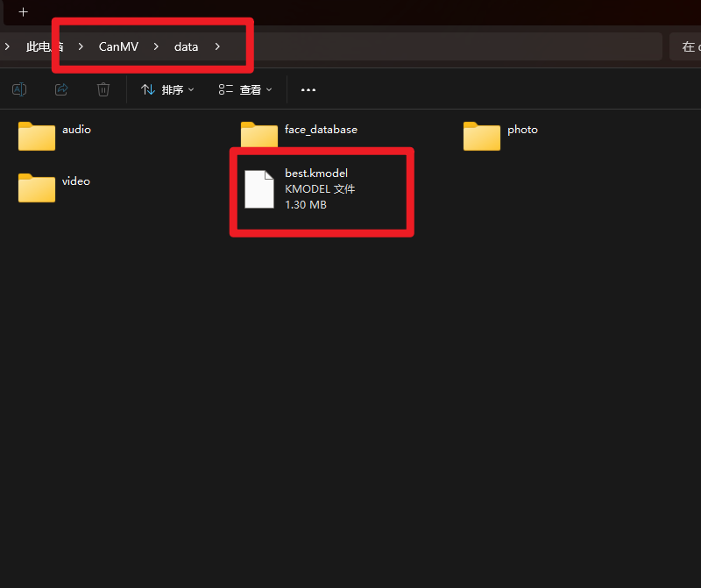
Task: Click the photo folder name
Action: [522, 130]
